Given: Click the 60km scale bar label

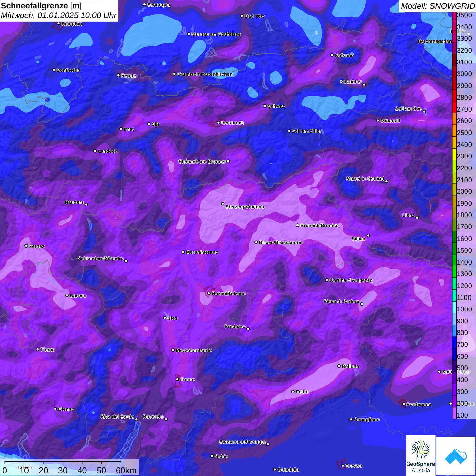Looking at the screenshot, I should pyautogui.click(x=126, y=471).
